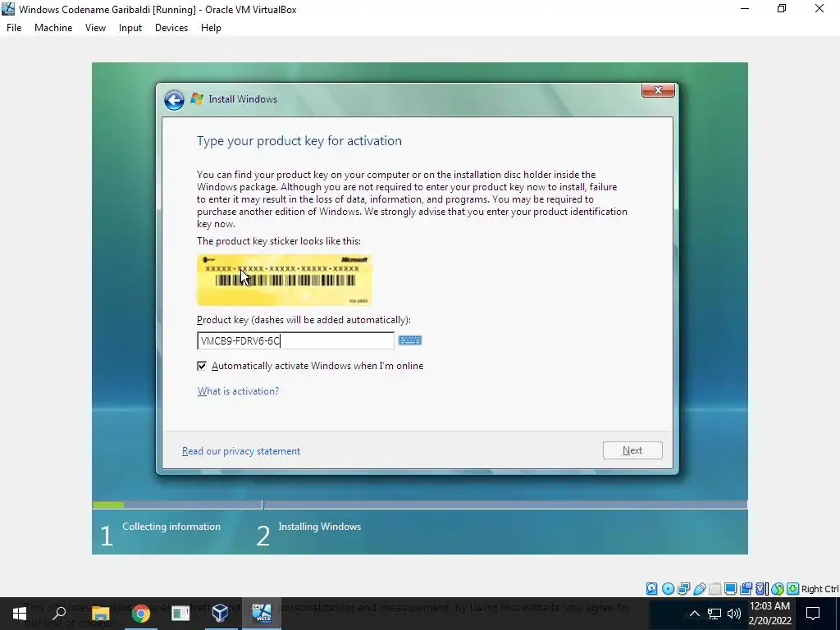Image resolution: width=840 pixels, height=630 pixels.
Task: Click the Windows flag icon in Install Windows title
Action: click(x=197, y=99)
